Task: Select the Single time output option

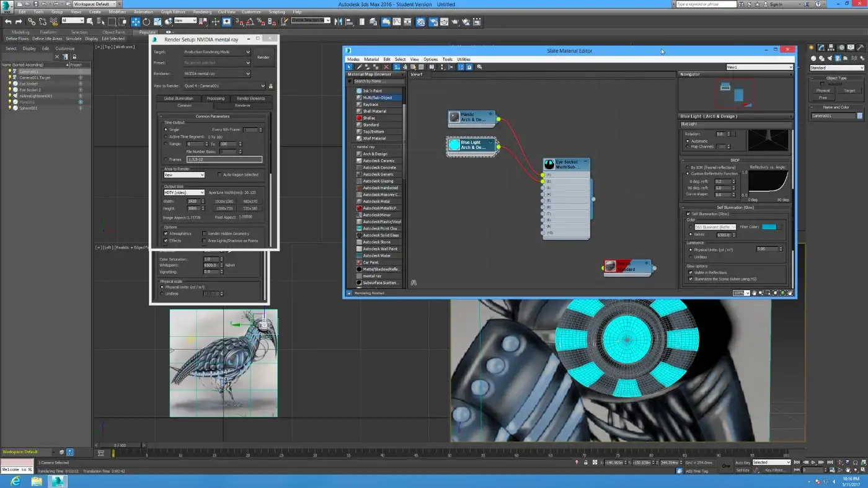Action: 166,130
